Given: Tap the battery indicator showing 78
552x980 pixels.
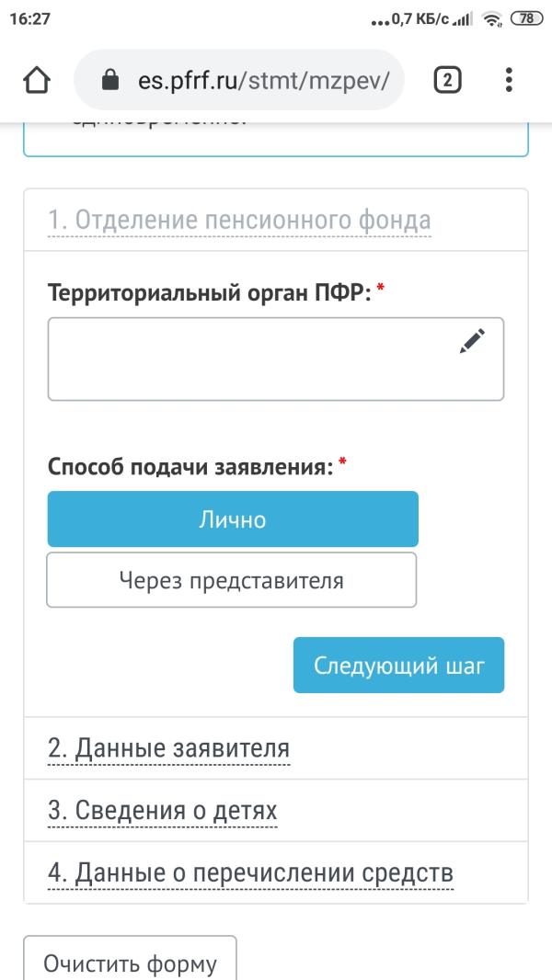Looking at the screenshot, I should point(526,18).
